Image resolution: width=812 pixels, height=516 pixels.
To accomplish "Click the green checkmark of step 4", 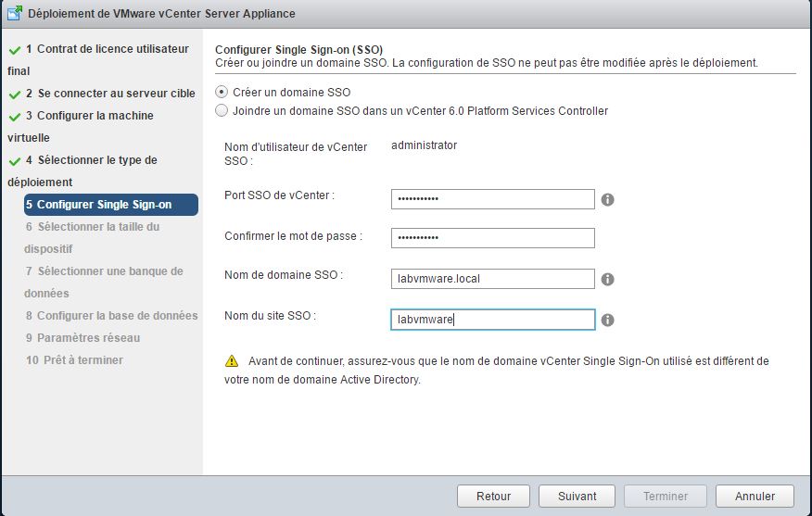I will tap(15, 161).
